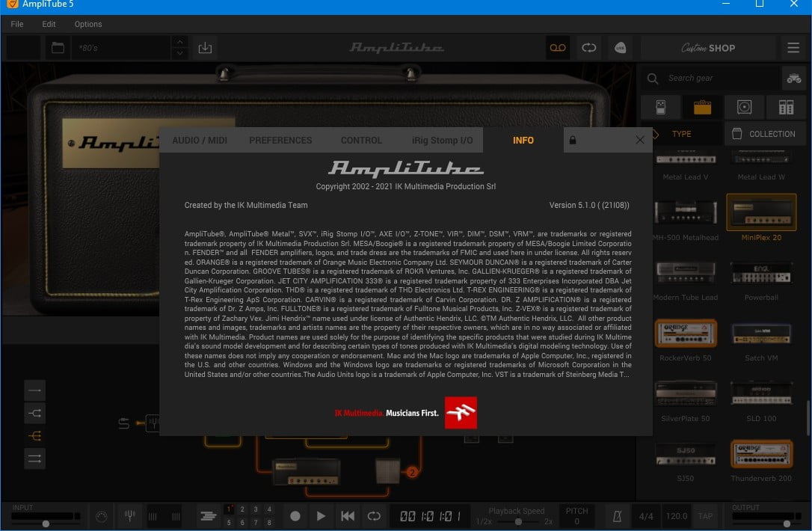Select the Thunderverb 200 amp

(x=761, y=461)
